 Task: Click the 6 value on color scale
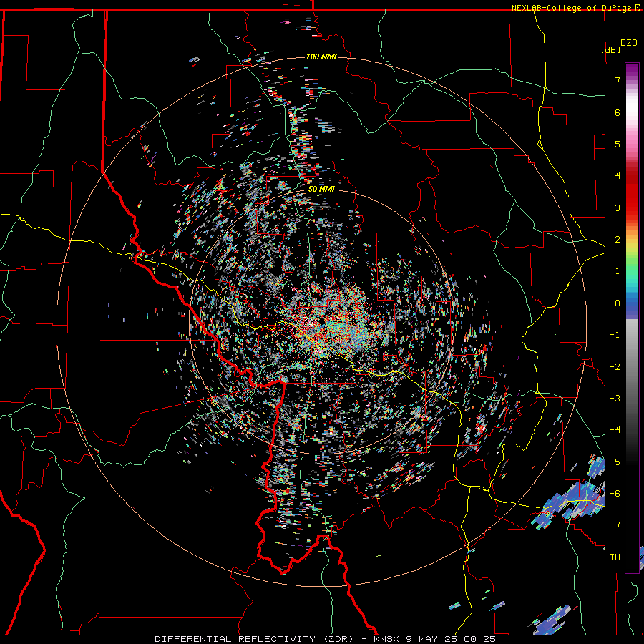[x=618, y=112]
